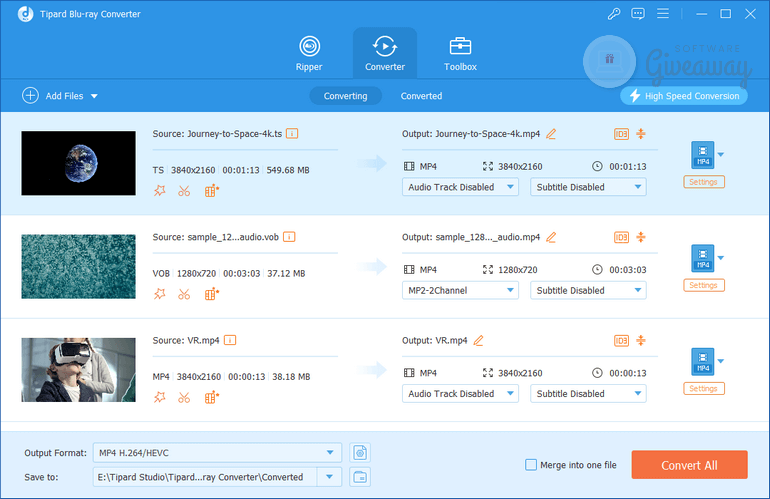The height and width of the screenshot is (499, 770).
Task: Expand Add Files dropdown arrow
Action: [94, 96]
